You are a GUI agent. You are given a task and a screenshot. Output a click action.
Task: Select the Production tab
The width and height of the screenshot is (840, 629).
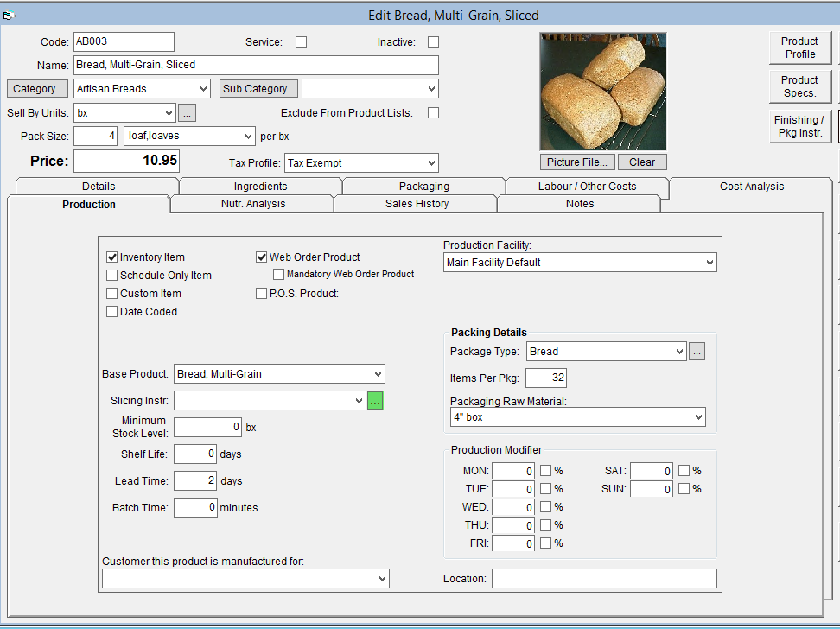[88, 205]
